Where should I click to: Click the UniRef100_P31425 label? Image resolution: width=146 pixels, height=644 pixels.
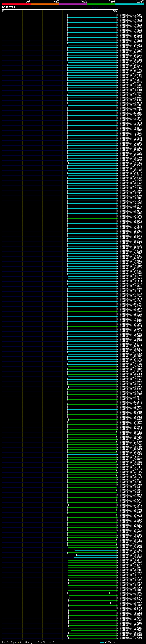pyautogui.click(x=131, y=331)
